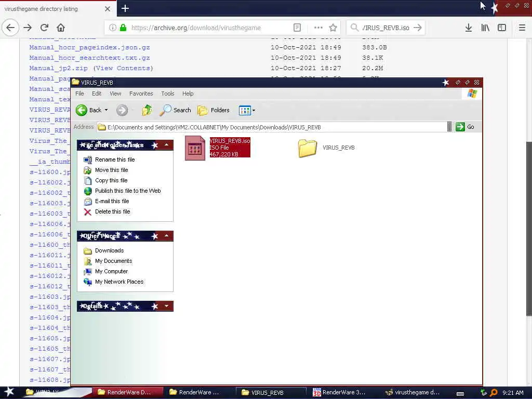
Task: Click the Firefox search box
Action: point(386,28)
